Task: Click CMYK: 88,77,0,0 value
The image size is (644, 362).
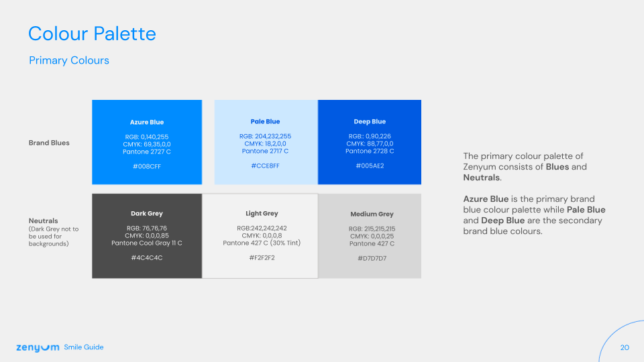Action: [370, 143]
